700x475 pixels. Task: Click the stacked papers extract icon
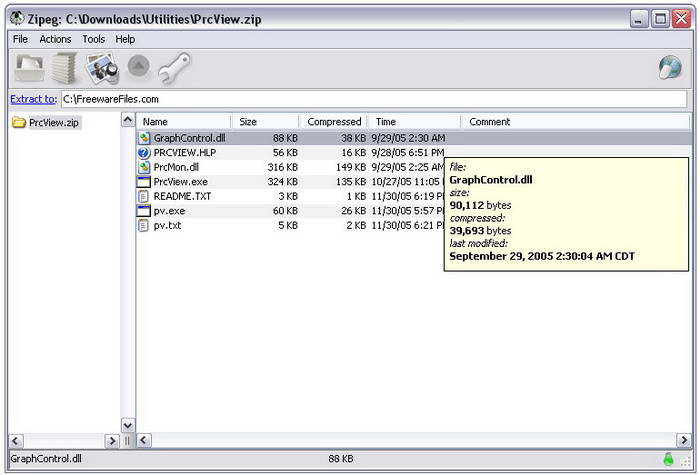[64, 68]
